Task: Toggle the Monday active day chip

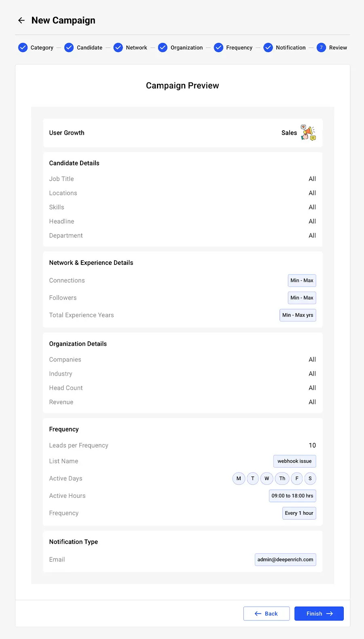Action: coord(239,478)
